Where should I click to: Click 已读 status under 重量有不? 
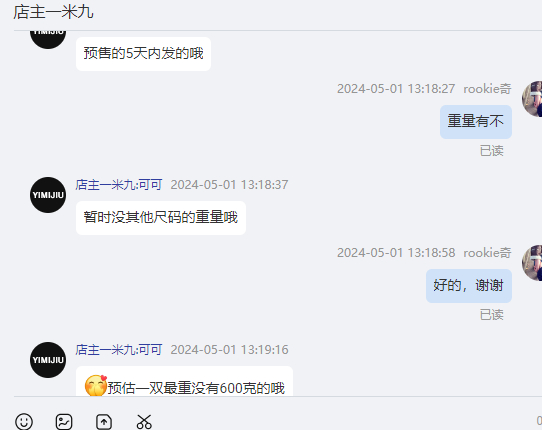tap(492, 151)
